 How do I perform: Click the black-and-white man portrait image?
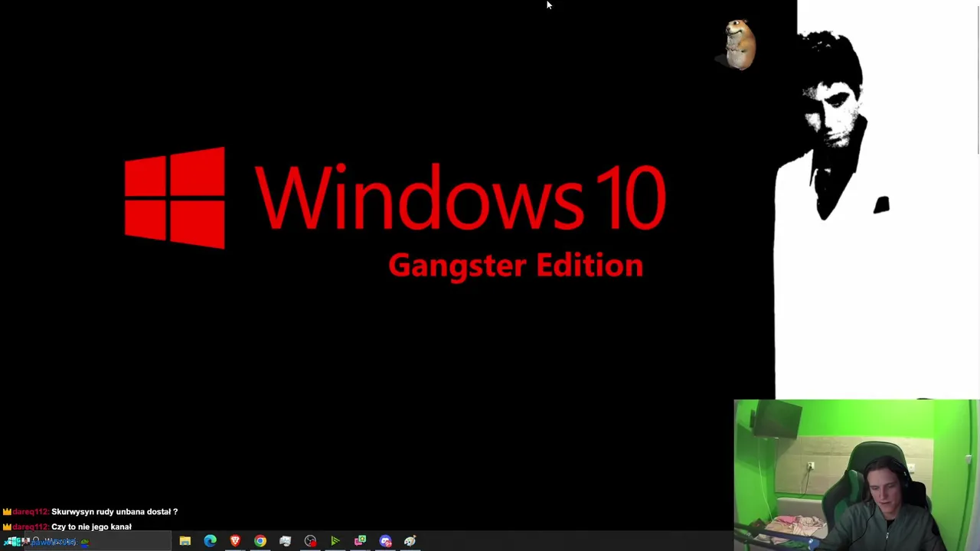[877, 199]
